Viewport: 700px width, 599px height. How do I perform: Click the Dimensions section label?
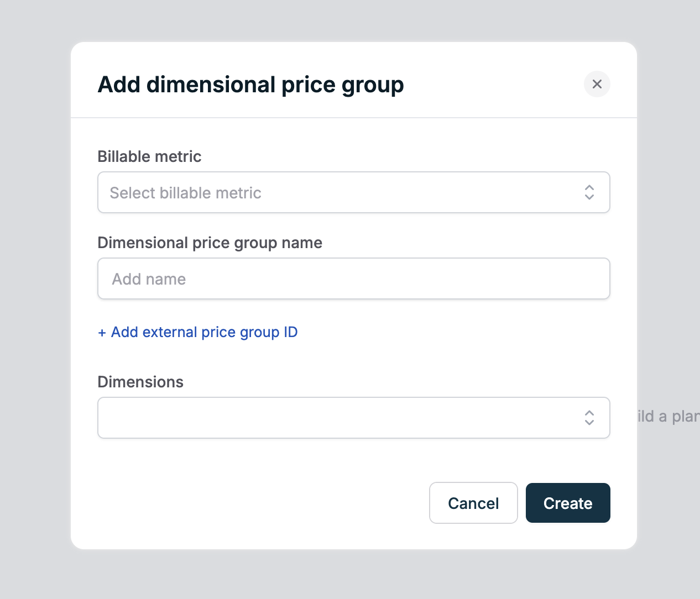point(140,381)
